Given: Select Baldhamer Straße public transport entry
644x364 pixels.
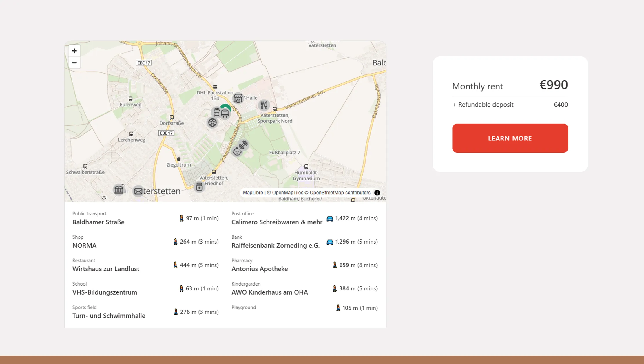Looking at the screenshot, I should [98, 222].
